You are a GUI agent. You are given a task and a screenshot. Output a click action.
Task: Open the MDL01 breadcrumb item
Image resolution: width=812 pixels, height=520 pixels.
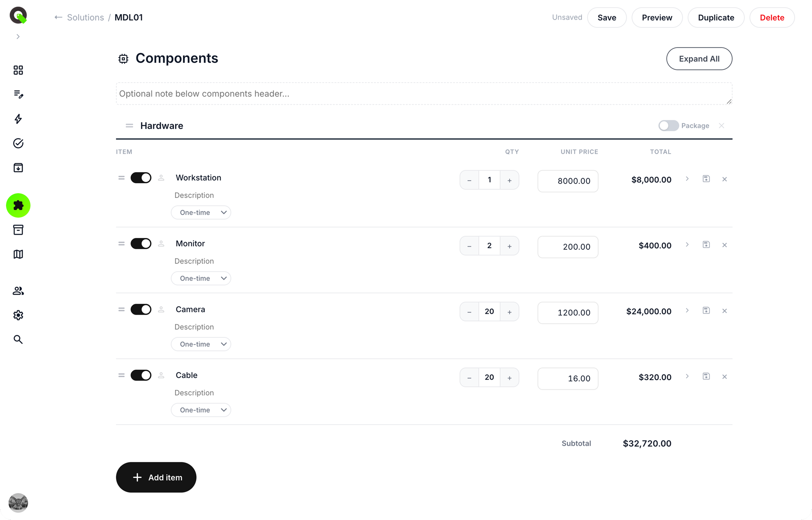(x=129, y=17)
